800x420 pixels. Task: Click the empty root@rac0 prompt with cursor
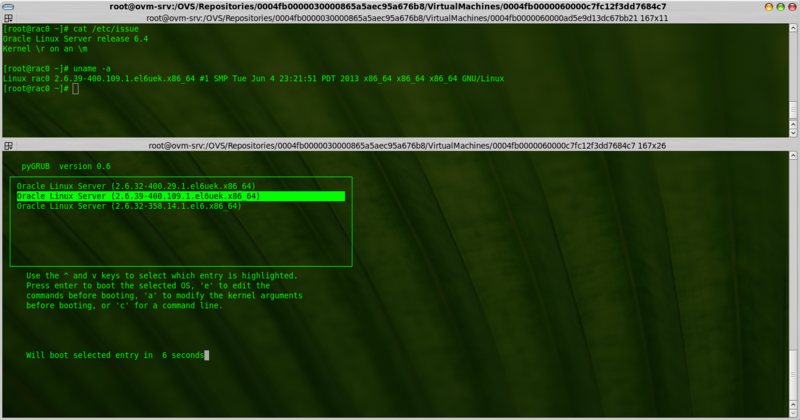pos(41,89)
